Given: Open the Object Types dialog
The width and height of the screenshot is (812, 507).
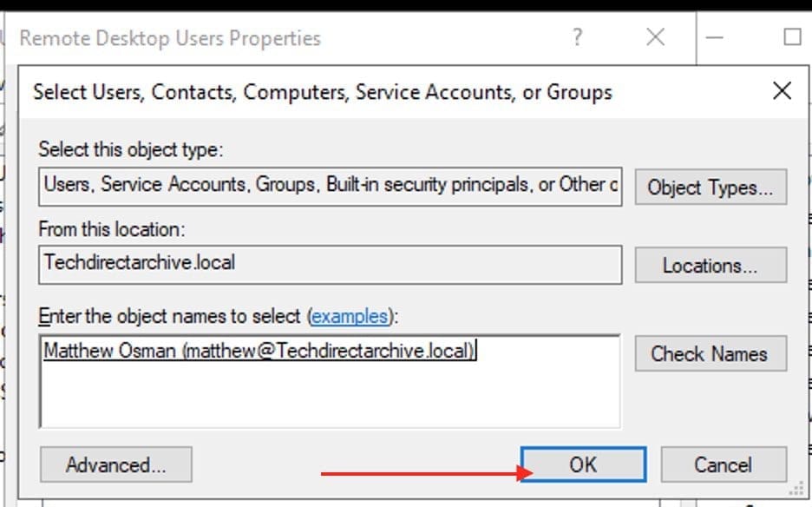Looking at the screenshot, I should pyautogui.click(x=710, y=188).
